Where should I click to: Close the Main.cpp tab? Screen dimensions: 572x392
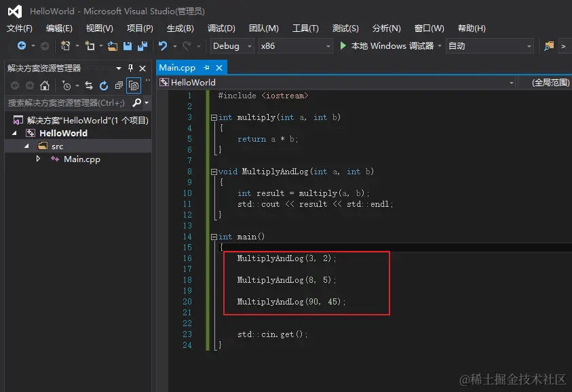pyautogui.click(x=219, y=67)
